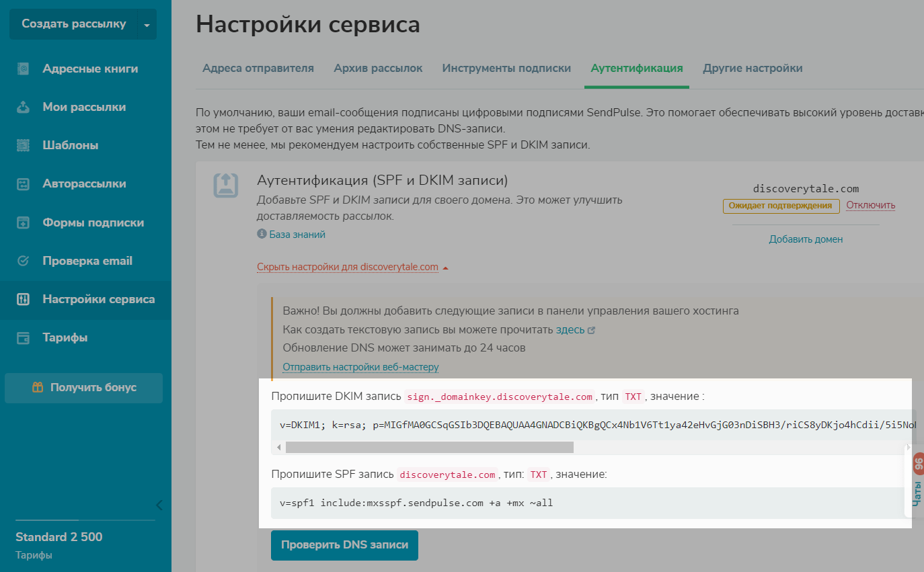The image size is (924, 572).
Task: Click the Отключить link
Action: coord(870,205)
